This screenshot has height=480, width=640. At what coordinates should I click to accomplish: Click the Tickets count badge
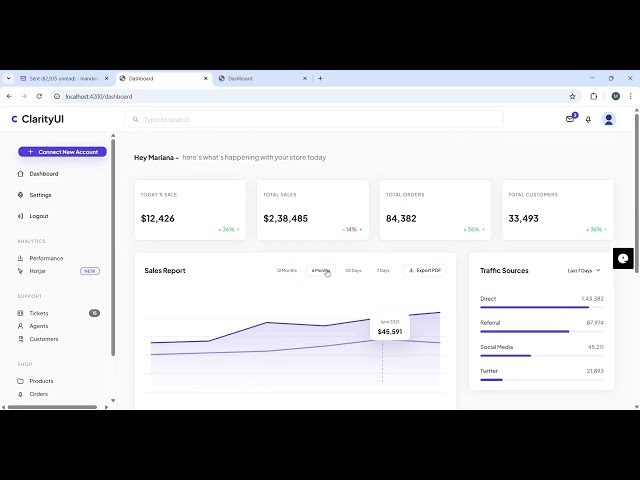pos(94,313)
